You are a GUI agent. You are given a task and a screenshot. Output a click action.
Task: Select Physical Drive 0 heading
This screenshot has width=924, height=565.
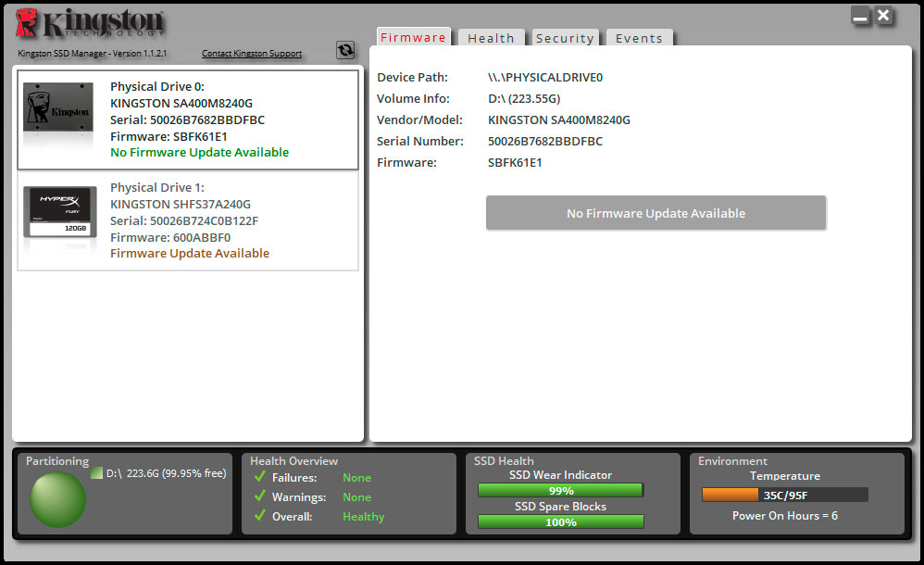pyautogui.click(x=157, y=86)
